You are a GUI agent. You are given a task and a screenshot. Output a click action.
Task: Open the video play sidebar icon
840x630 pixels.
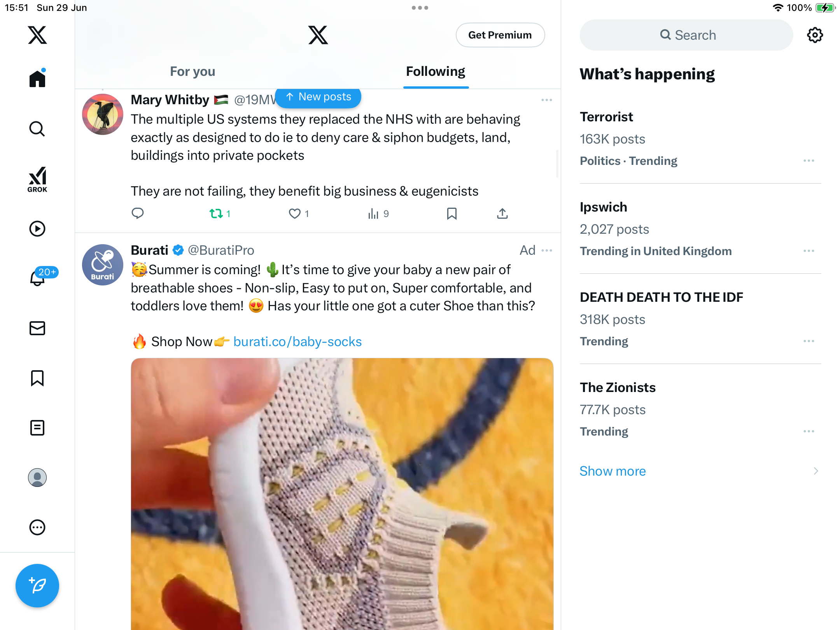click(x=37, y=229)
